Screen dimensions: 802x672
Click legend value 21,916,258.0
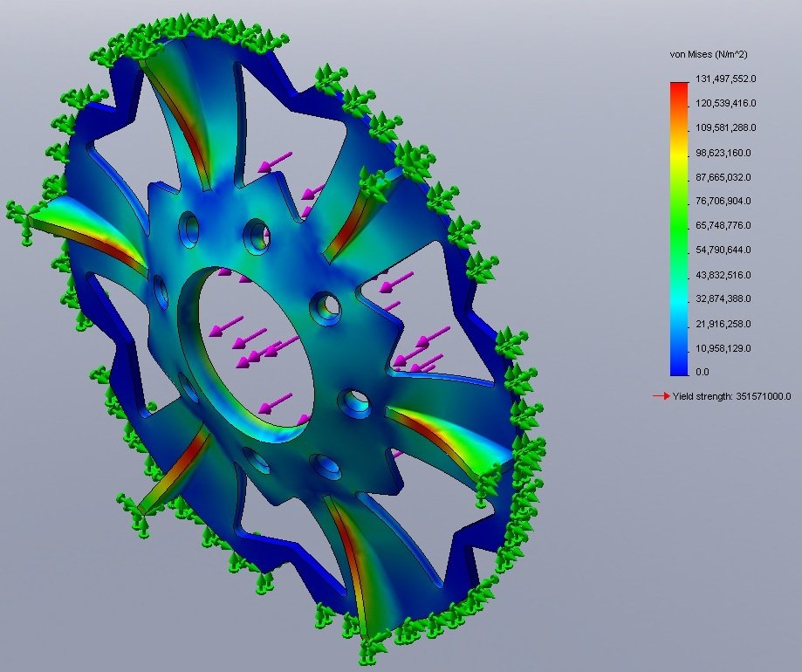pyautogui.click(x=723, y=325)
